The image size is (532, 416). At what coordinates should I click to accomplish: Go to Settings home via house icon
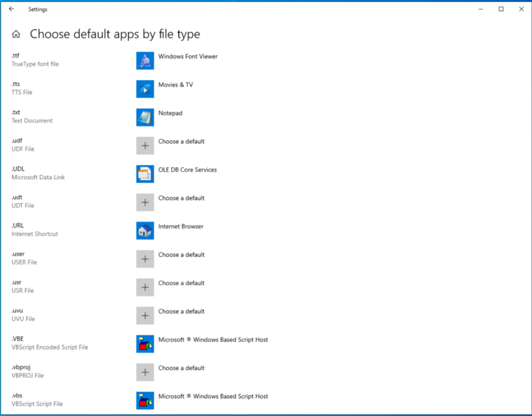coord(16,35)
